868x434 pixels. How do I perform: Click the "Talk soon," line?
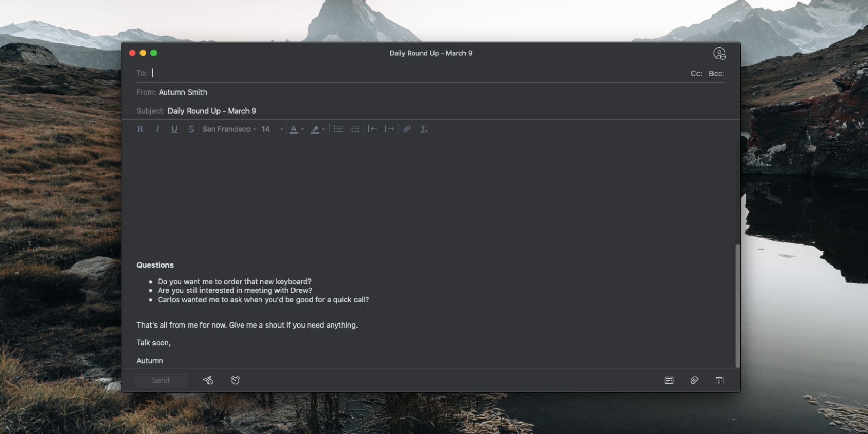[153, 343]
